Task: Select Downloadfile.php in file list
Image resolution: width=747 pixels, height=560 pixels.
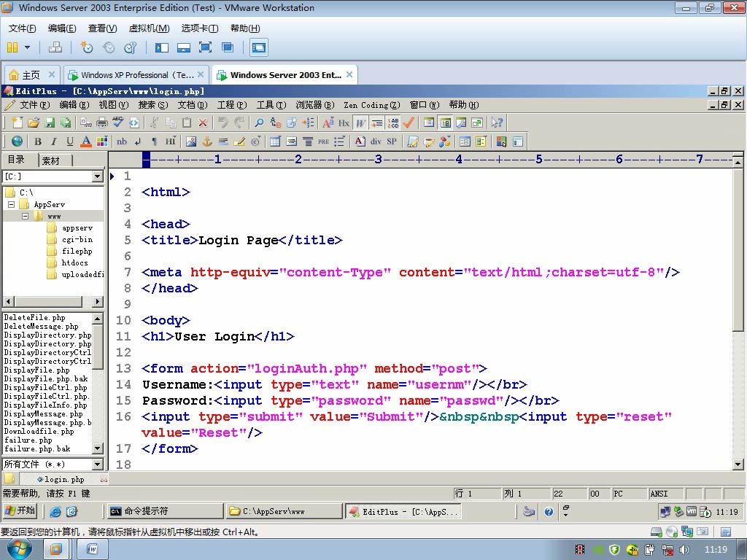Action: tap(39, 432)
